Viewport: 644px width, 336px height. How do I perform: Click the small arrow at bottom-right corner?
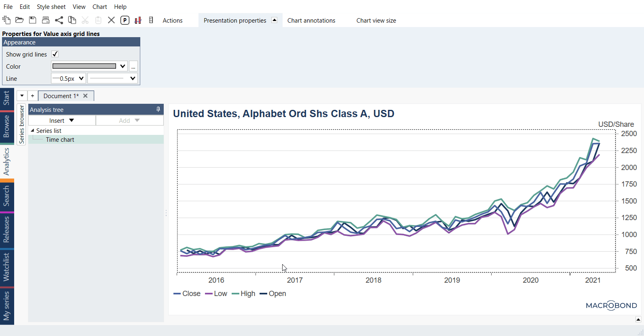[638, 319]
